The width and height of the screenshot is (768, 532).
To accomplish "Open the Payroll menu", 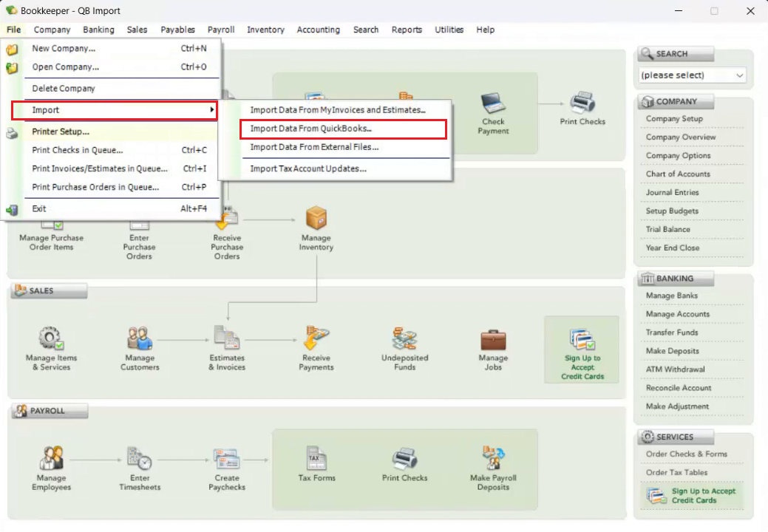I will tap(221, 30).
